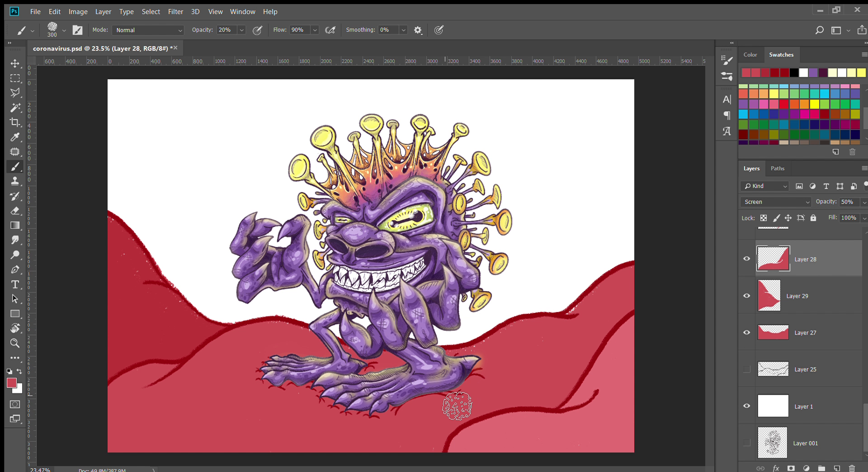The width and height of the screenshot is (868, 472).
Task: Open the Screen blend mode dropdown
Action: [776, 202]
